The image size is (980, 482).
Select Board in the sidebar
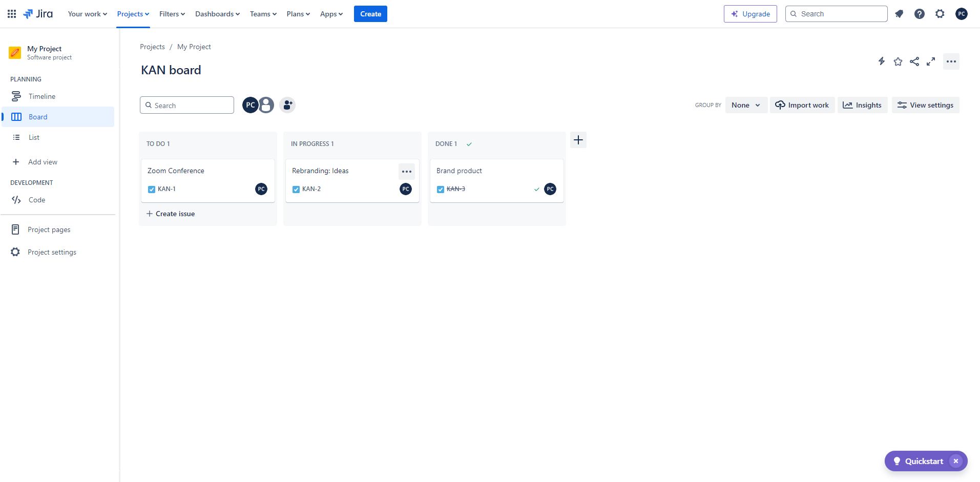pos(58,117)
